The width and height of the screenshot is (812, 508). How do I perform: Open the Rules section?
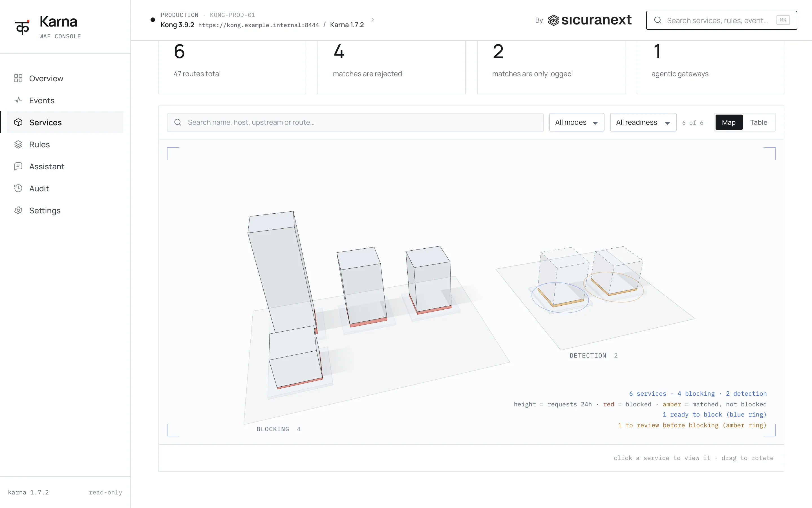(x=65, y=144)
